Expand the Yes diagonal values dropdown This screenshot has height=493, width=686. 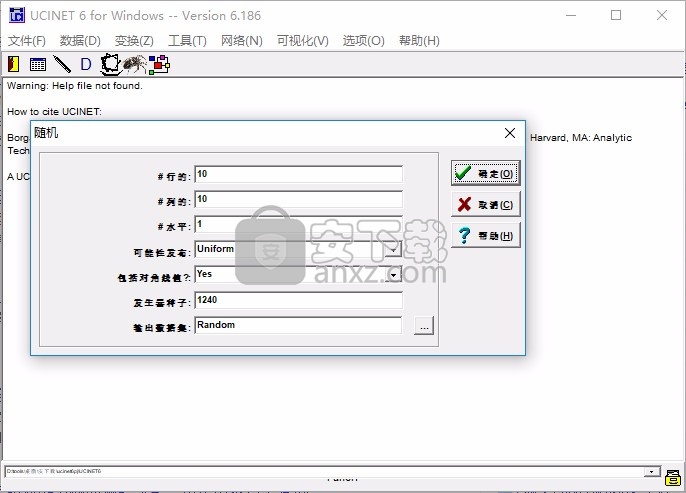(393, 274)
